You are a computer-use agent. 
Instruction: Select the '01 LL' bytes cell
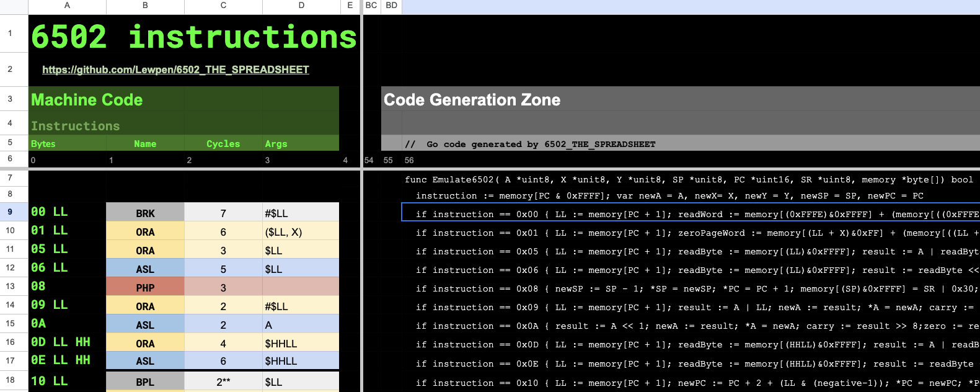[x=68, y=230]
